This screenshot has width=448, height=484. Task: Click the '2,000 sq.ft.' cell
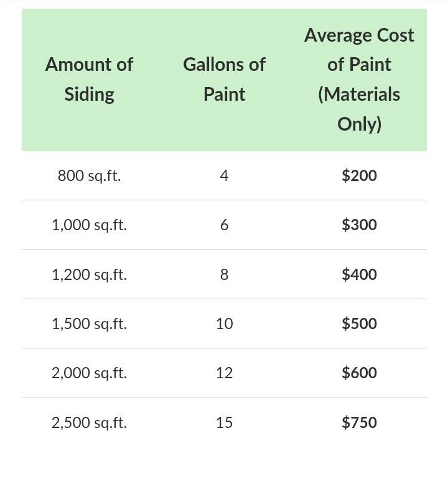tap(89, 373)
